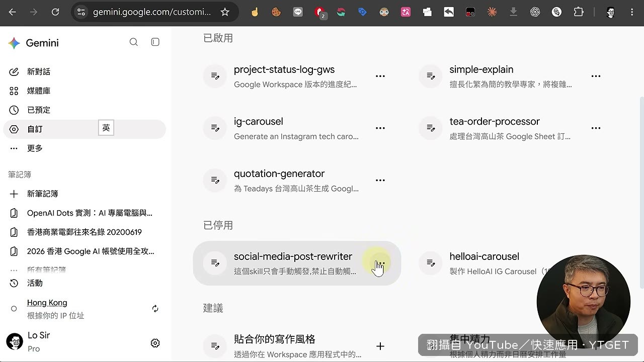
Task: Open the cookie extension icon
Action: 276,12
